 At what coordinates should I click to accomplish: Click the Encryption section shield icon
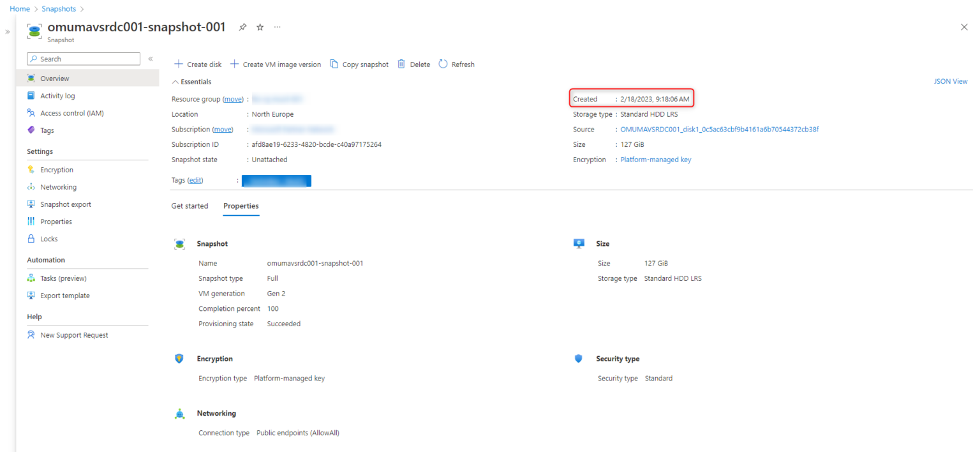(179, 359)
